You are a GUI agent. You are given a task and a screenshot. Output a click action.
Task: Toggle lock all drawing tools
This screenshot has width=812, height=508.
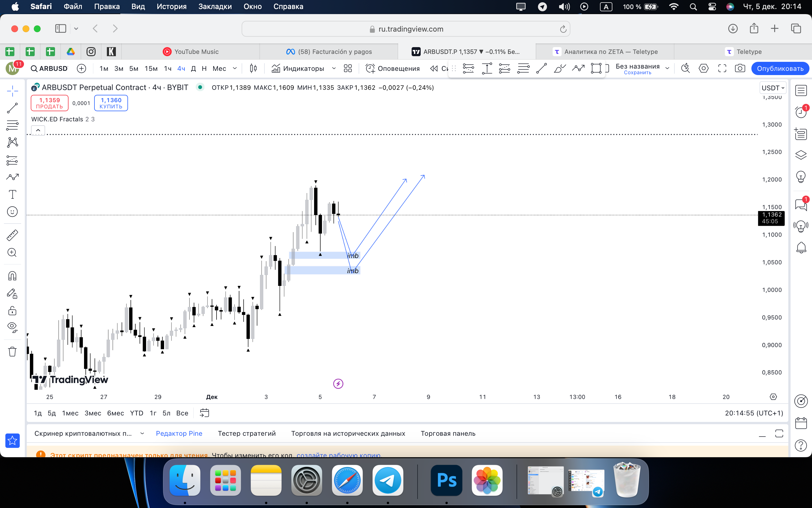(12, 310)
